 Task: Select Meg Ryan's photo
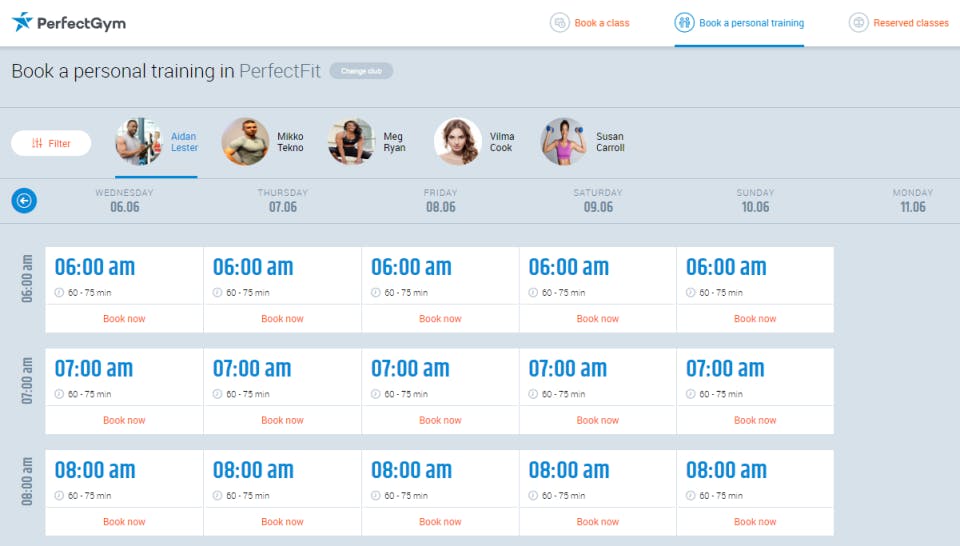351,142
